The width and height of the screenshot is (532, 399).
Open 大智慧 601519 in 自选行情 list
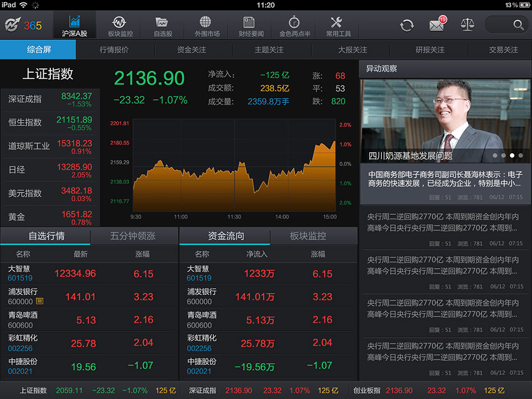(89, 274)
